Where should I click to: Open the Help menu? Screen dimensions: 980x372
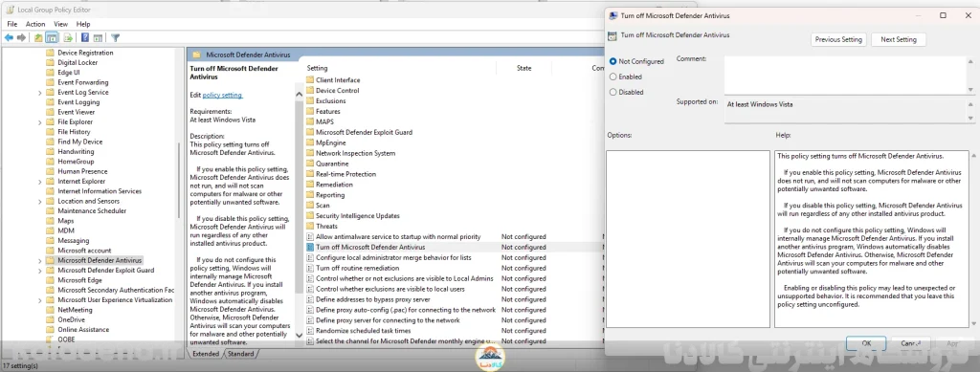coord(83,24)
